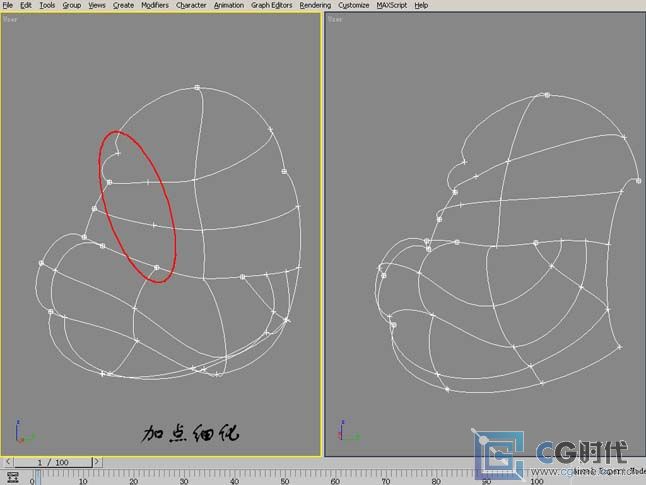Open the Customize menu
Screen dimensions: 646x485
(354, 5)
